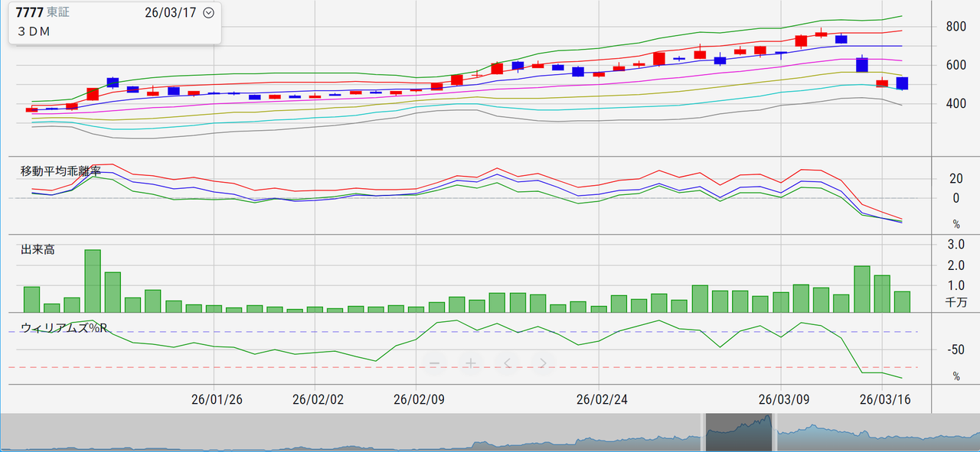Shift chart earlier with left chevron

pyautogui.click(x=507, y=363)
